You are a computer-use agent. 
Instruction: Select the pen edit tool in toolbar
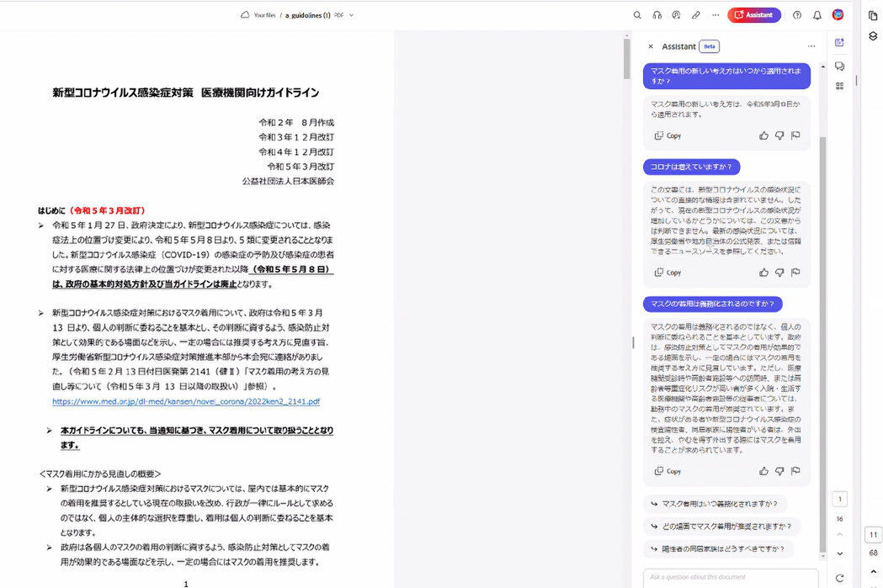(x=695, y=15)
